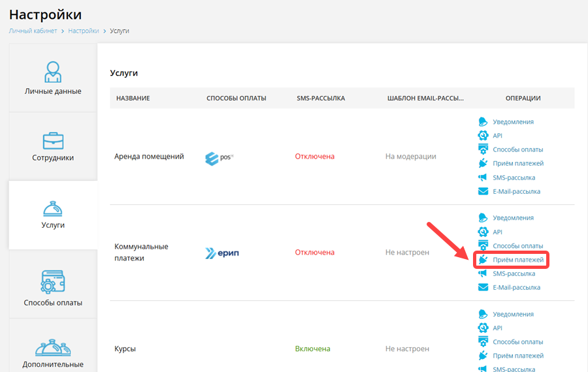Open Приём платежей for Коммунальные платежи

[518, 260]
